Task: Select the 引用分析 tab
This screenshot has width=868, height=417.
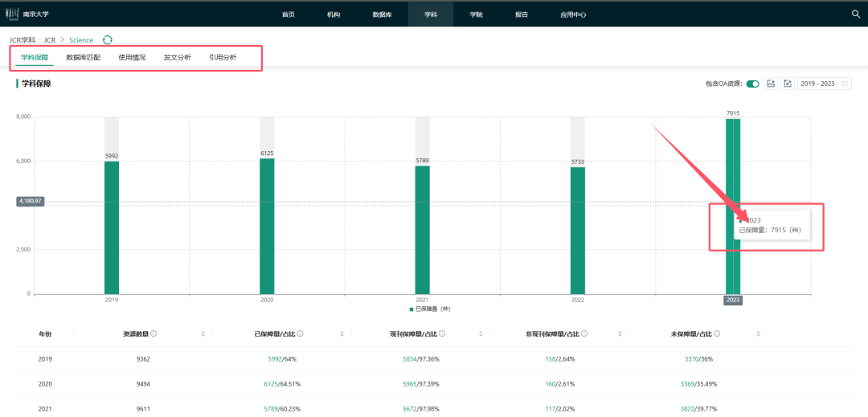Action: tap(223, 58)
